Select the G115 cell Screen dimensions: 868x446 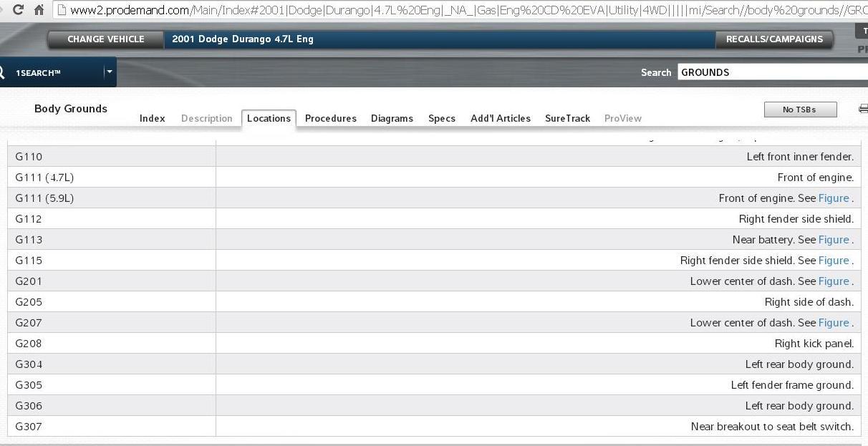tap(112, 261)
